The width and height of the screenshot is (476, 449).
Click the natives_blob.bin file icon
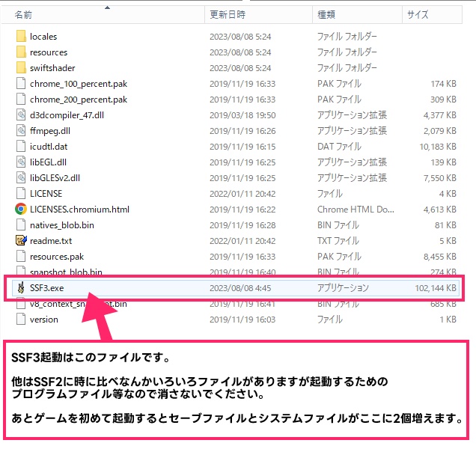(21, 225)
